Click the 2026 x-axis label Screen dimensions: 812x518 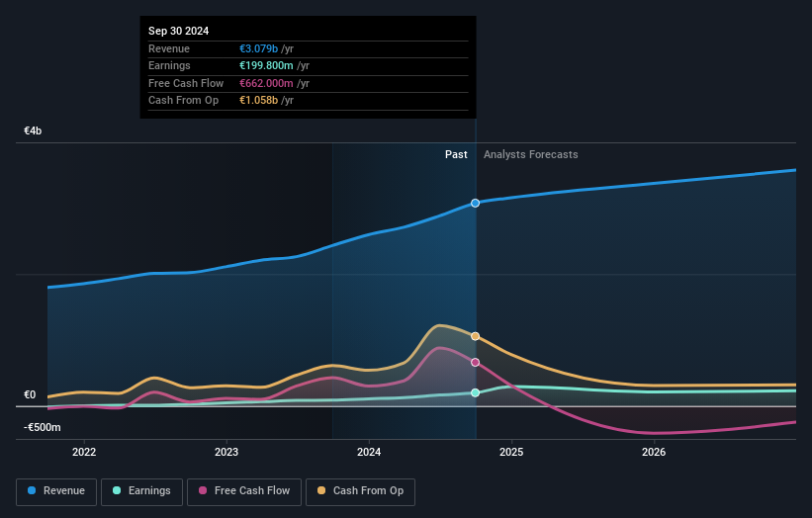pos(654,453)
